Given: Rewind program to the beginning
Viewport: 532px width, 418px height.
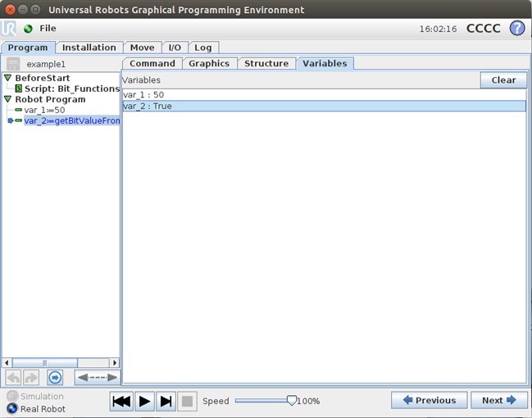Looking at the screenshot, I should point(121,402).
